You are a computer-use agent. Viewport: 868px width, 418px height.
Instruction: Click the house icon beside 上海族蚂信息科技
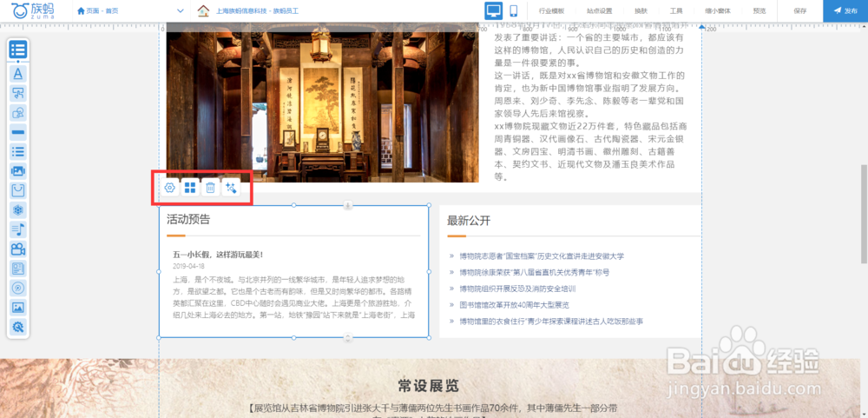tap(204, 10)
